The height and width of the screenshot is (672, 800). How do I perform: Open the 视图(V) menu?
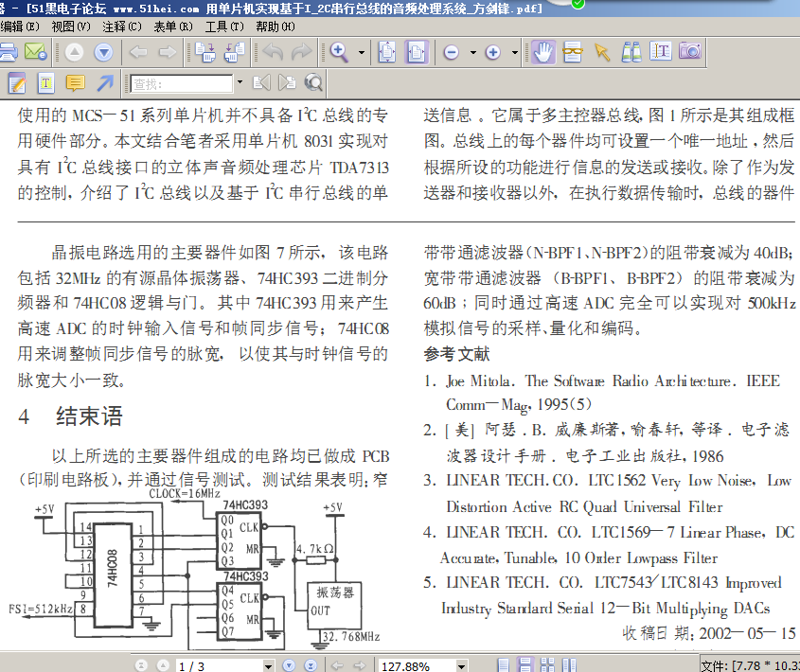tap(71, 27)
